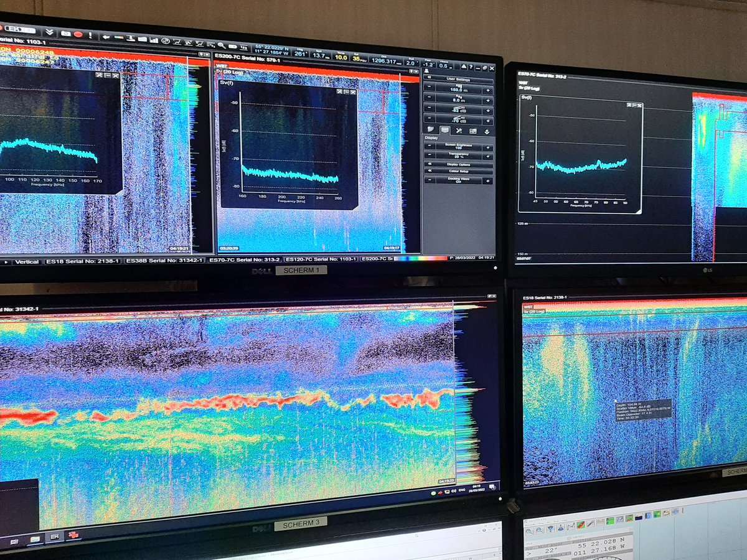Image resolution: width=747 pixels, height=560 pixels.
Task: Click the temperature 10.0 readout
Action: tap(341, 57)
